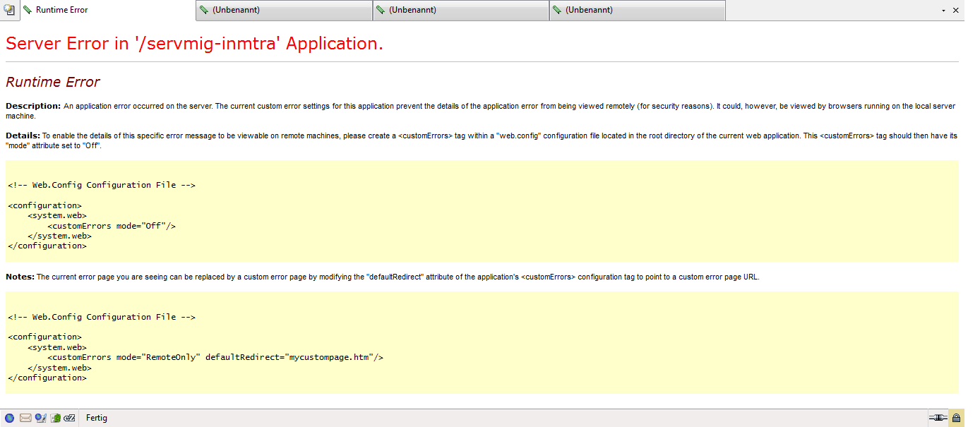Image resolution: width=980 pixels, height=427 pixels.
Task: Toggle online/offline connection plug icon
Action: 938,418
